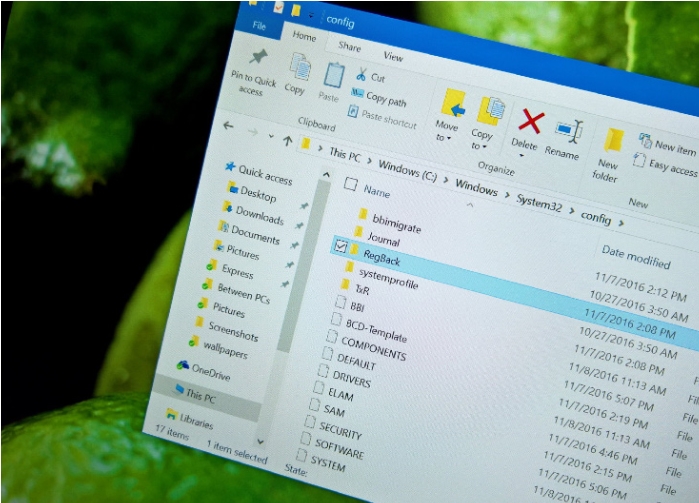This screenshot has width=699, height=503.
Task: Open the File menu tab
Action: pyautogui.click(x=259, y=25)
